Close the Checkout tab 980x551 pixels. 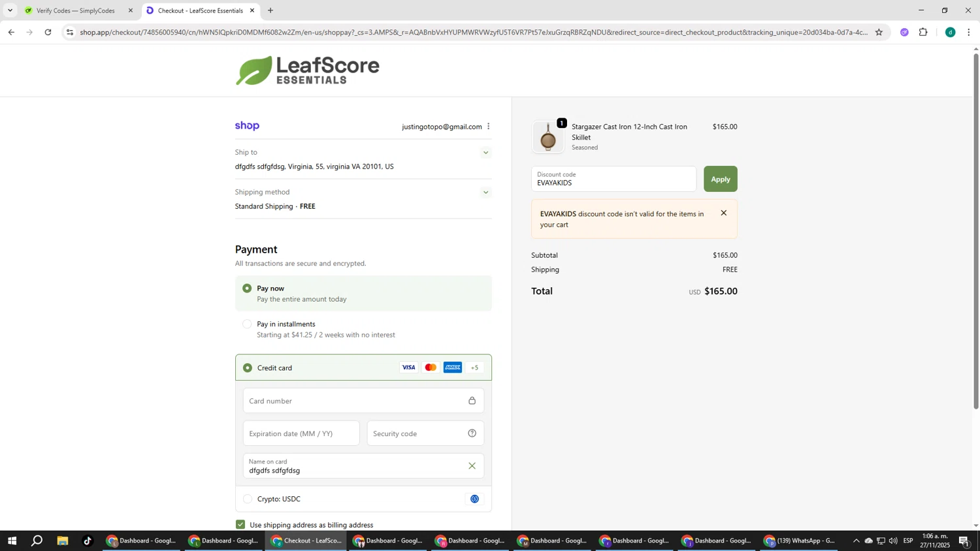[x=252, y=10]
